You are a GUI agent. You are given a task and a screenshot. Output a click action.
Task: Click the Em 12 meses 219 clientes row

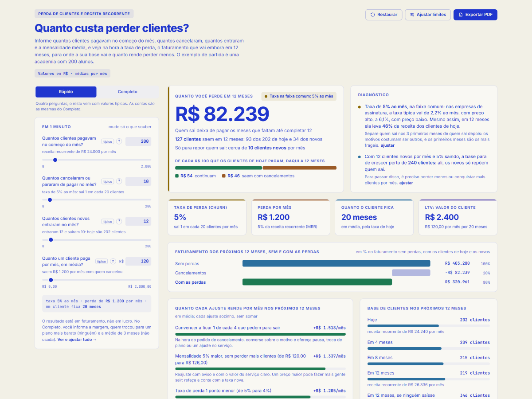pyautogui.click(x=429, y=379)
